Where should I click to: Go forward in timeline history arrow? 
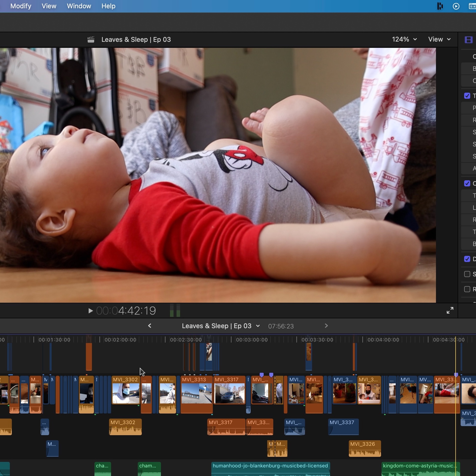pos(326,326)
